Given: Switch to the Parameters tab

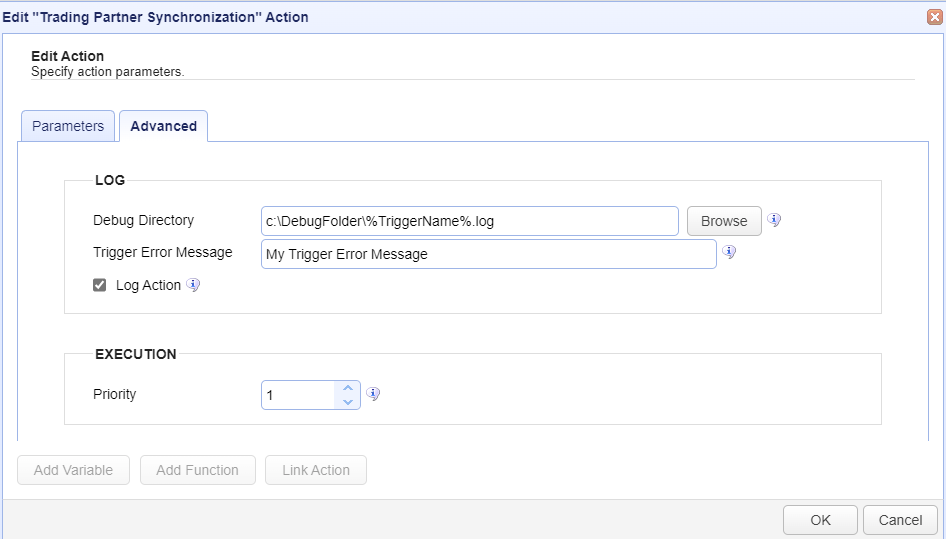Looking at the screenshot, I should point(68,126).
